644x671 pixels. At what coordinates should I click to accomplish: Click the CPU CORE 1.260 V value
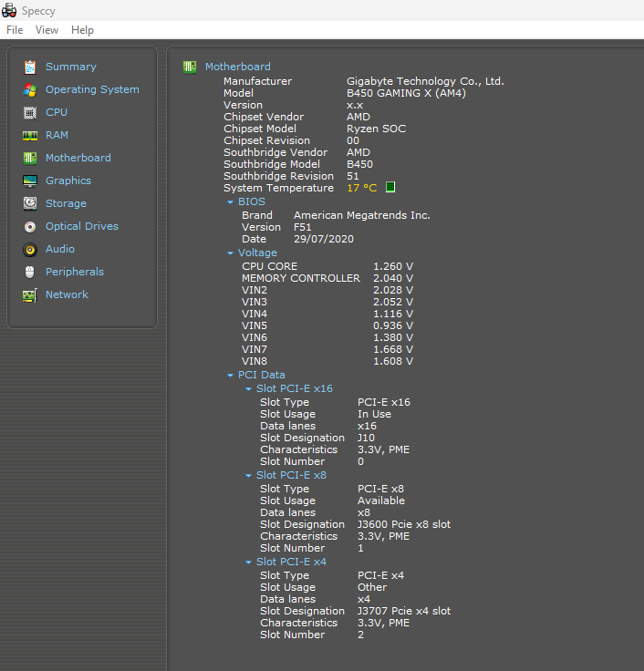pyautogui.click(x=393, y=266)
